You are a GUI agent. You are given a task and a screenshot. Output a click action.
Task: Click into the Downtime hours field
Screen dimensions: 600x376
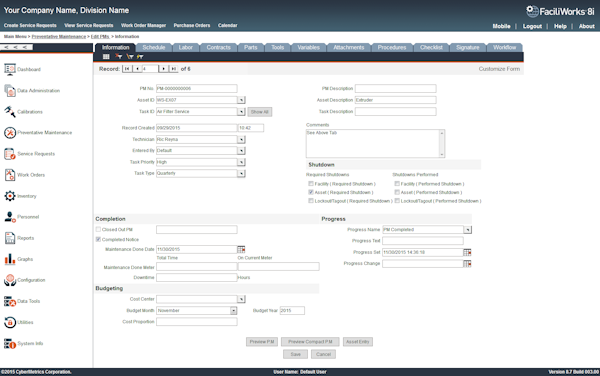(x=197, y=278)
